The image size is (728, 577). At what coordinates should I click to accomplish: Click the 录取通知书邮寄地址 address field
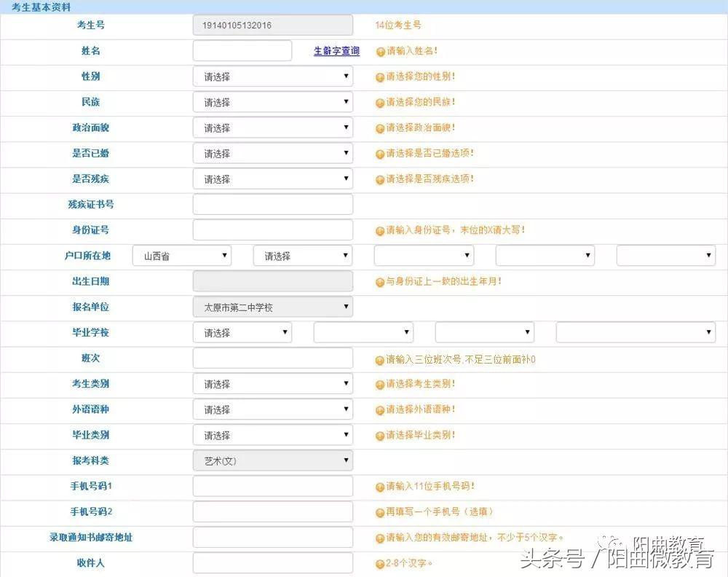click(272, 537)
